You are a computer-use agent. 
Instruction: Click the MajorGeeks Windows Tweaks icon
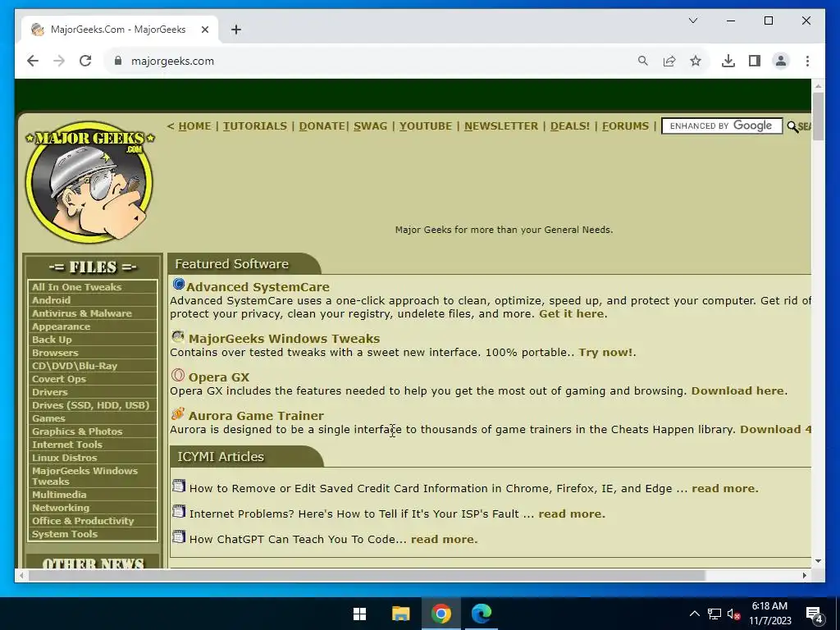coord(178,336)
